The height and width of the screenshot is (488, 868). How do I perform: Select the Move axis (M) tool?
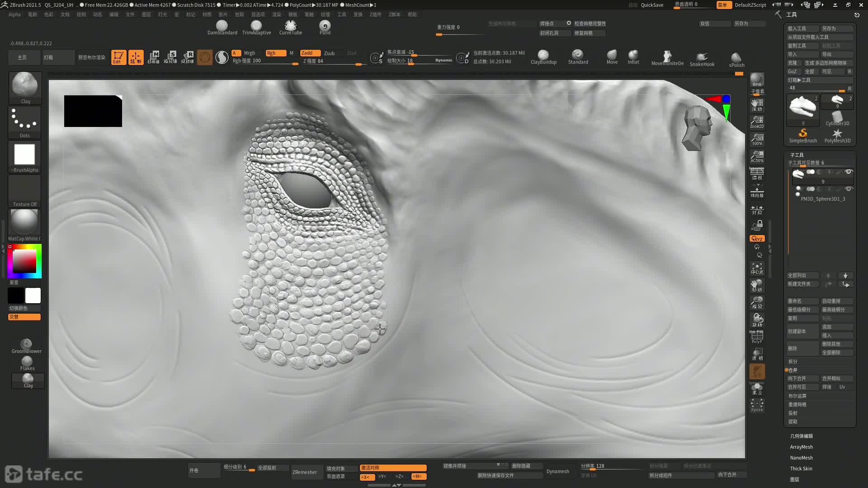coord(153,57)
